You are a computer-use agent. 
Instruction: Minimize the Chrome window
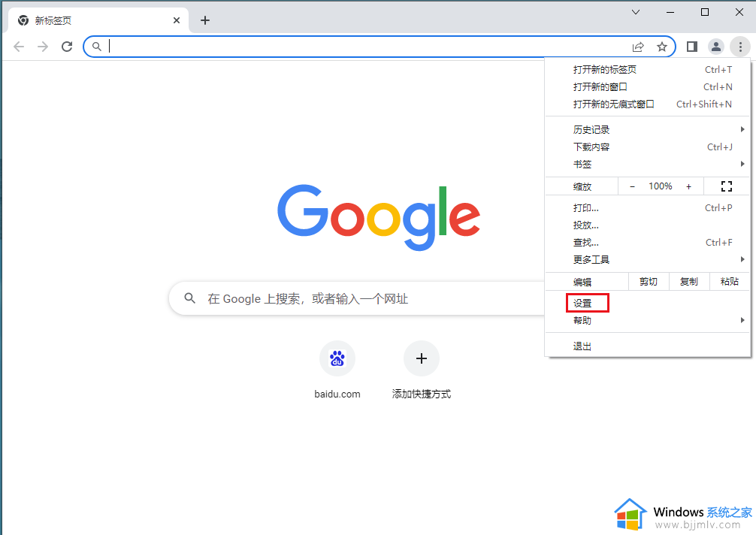(x=670, y=12)
